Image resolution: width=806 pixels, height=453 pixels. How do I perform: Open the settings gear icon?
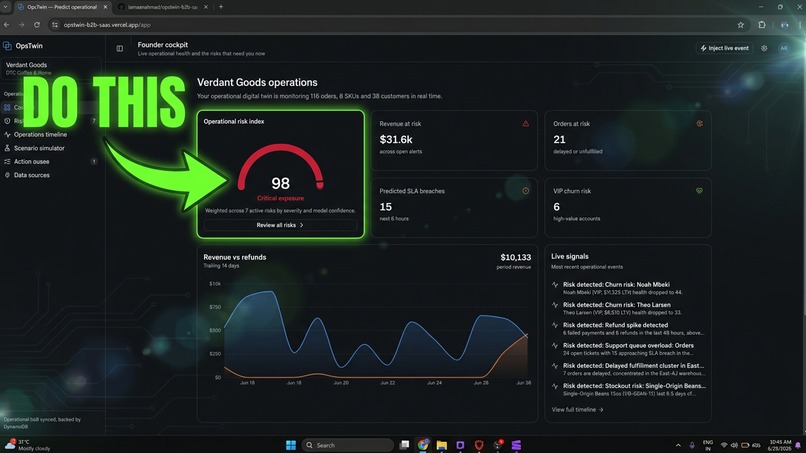tap(764, 48)
